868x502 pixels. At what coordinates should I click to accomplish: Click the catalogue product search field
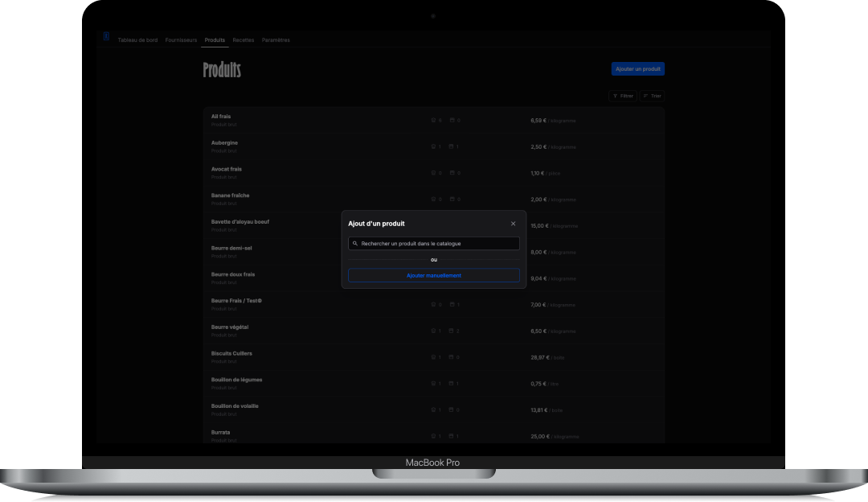(x=433, y=243)
